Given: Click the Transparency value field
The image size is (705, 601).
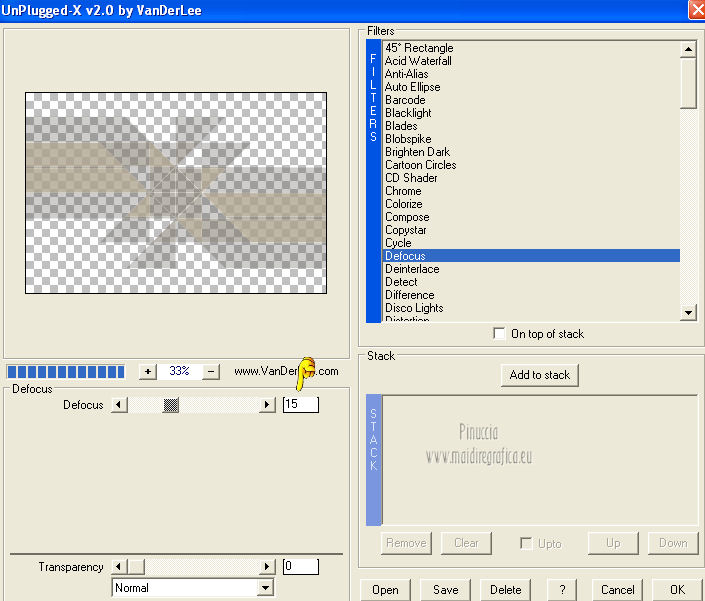Looking at the screenshot, I should point(301,566).
